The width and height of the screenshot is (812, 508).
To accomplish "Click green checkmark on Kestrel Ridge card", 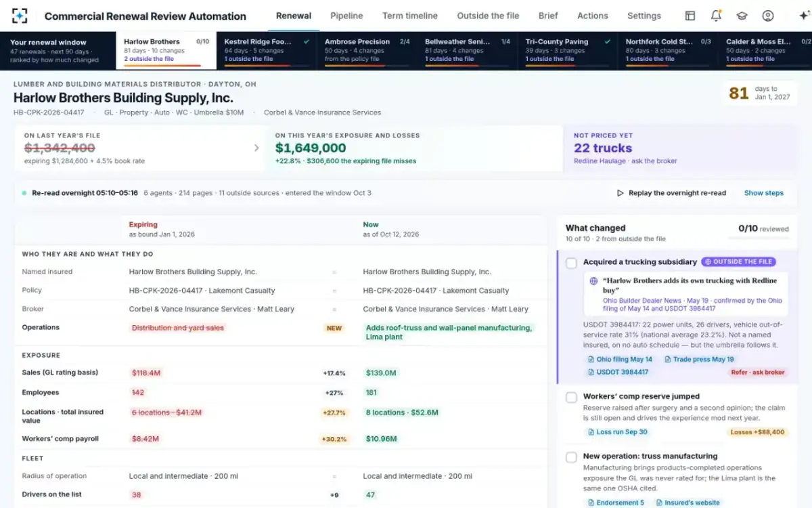I will [307, 41].
